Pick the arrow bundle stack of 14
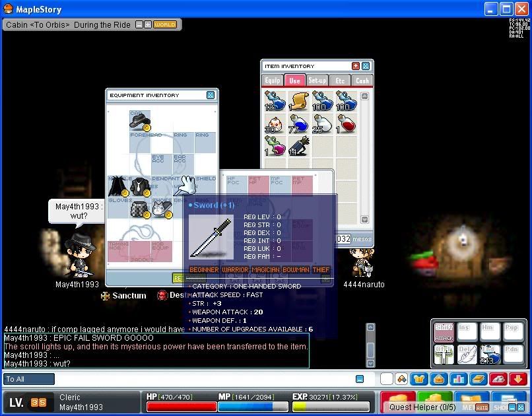The image size is (532, 416). click(299, 146)
